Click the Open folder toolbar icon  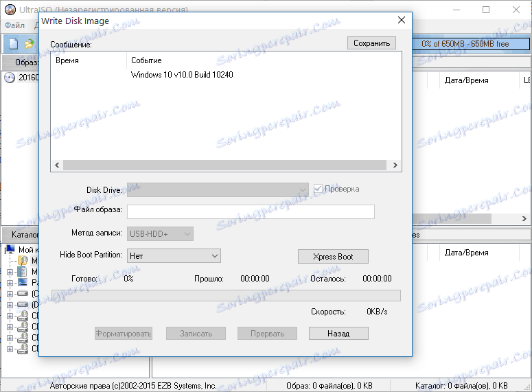tap(30, 44)
